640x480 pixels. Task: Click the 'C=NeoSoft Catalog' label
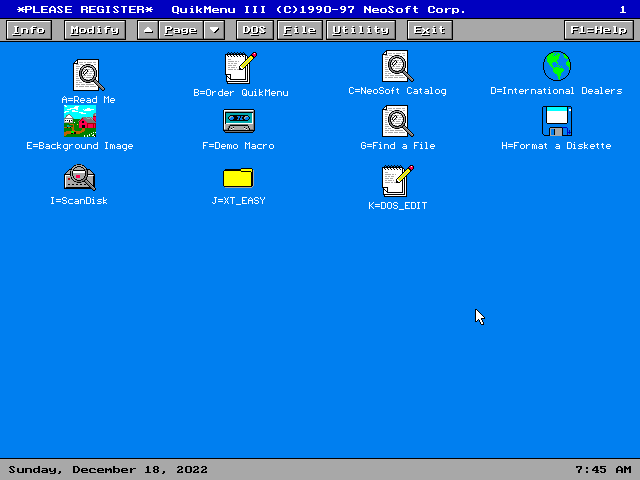point(397,91)
